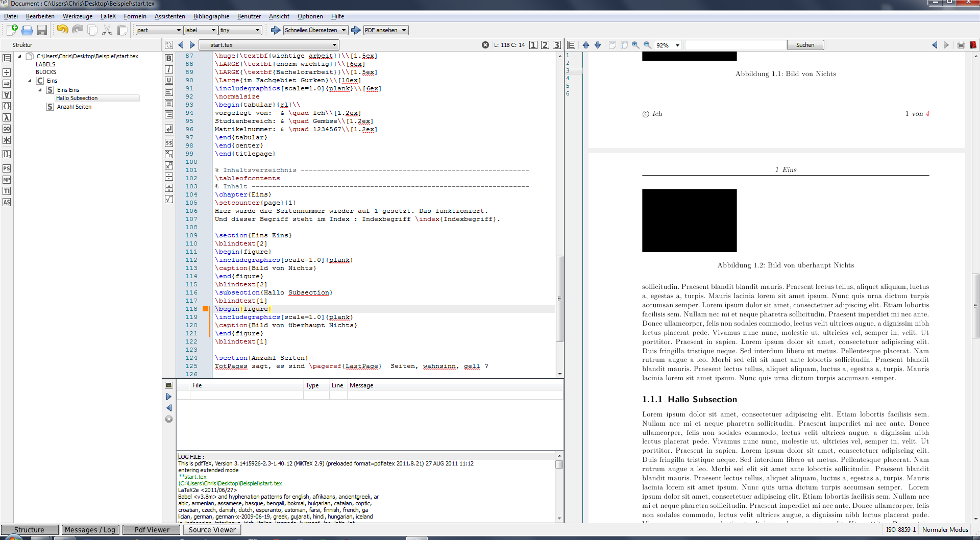The image size is (980, 540).
Task: Collapse the Eins chapter in structure tree
Action: [x=30, y=81]
